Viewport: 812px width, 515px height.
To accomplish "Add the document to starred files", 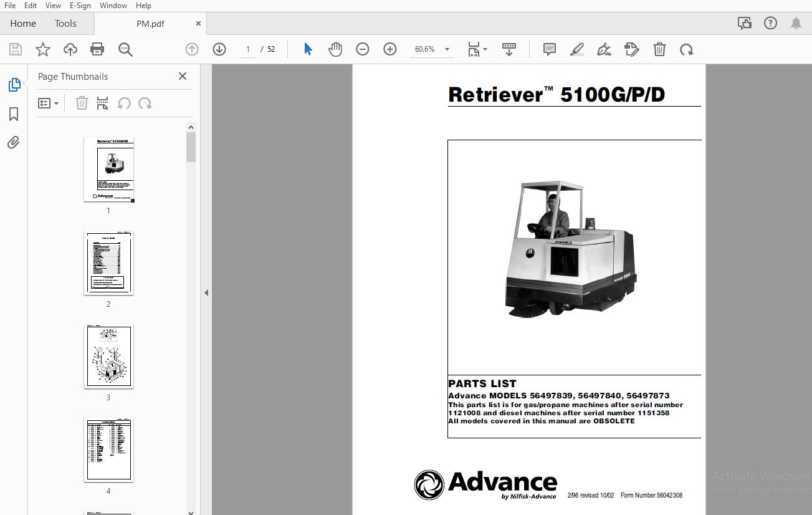I will click(43, 49).
